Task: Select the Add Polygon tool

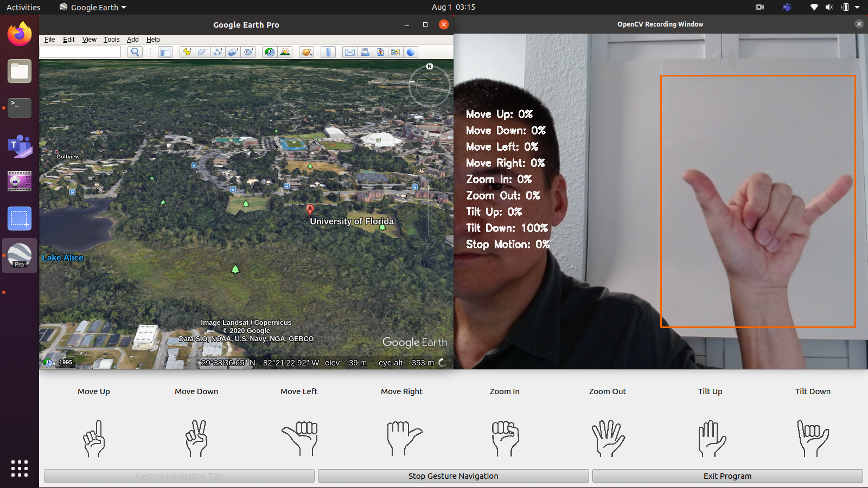Action: tap(202, 52)
